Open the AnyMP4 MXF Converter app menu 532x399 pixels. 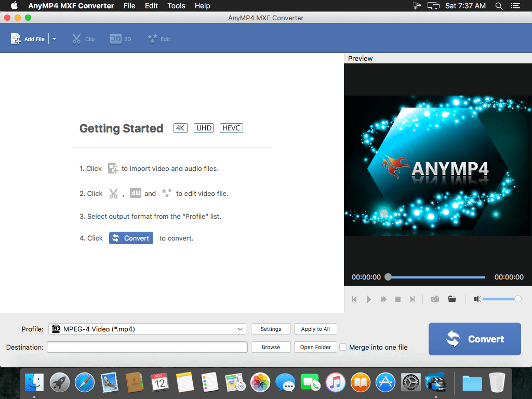pos(71,6)
